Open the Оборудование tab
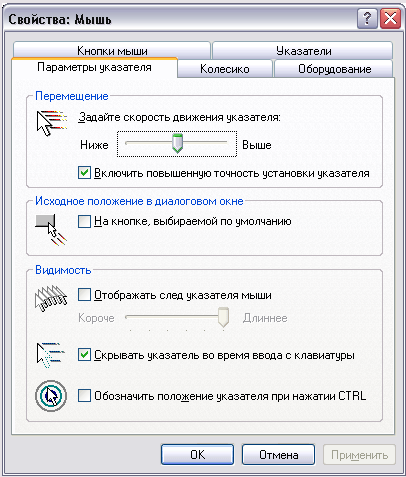This screenshot has width=406, height=477. click(x=334, y=69)
